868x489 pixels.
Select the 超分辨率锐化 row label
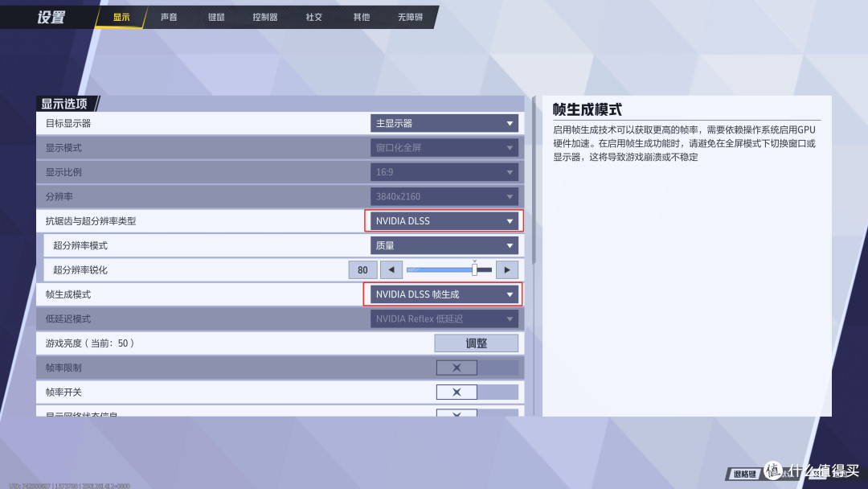[80, 270]
